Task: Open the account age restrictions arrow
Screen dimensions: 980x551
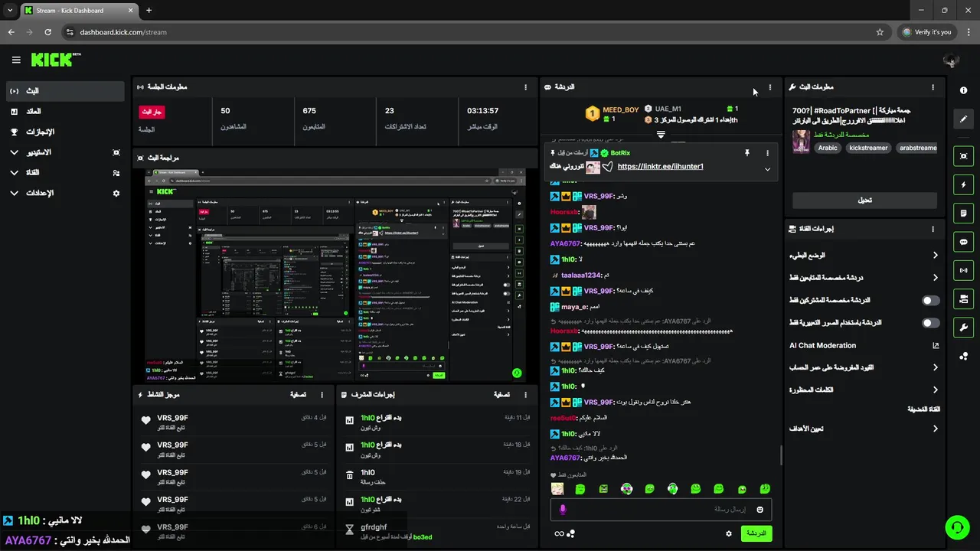Action: [936, 367]
